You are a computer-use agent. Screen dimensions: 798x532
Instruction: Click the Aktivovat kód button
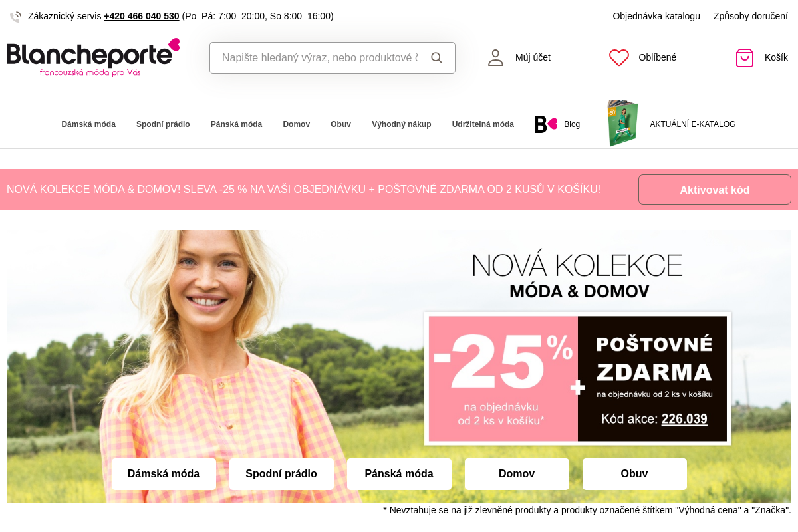715,190
